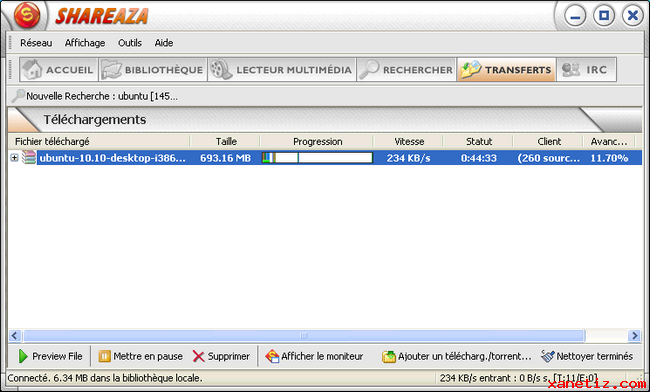
Task: Sort by Vitesse column header
Action: click(409, 142)
